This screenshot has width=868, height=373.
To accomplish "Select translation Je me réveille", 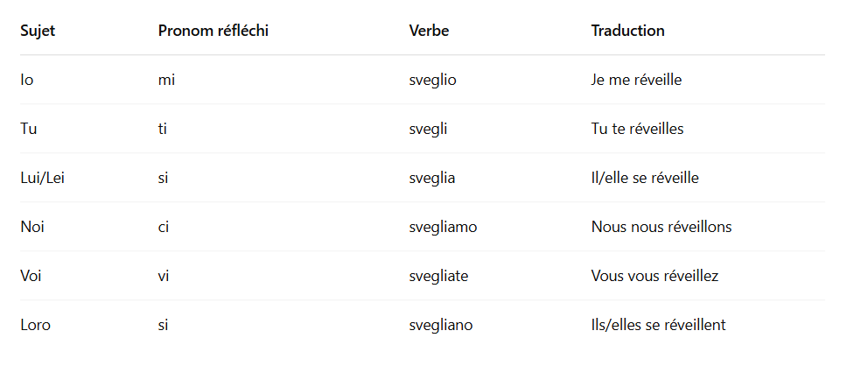I will (636, 80).
